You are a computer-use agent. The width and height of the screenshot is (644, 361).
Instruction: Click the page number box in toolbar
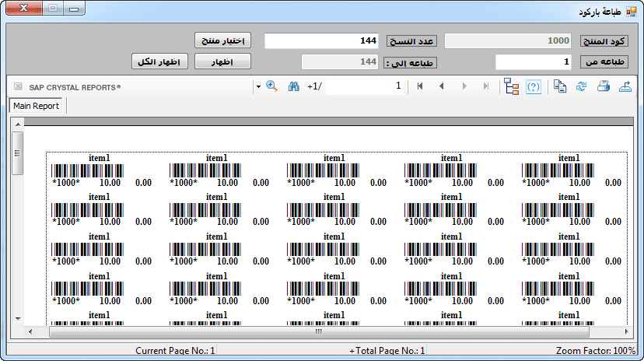coord(366,86)
